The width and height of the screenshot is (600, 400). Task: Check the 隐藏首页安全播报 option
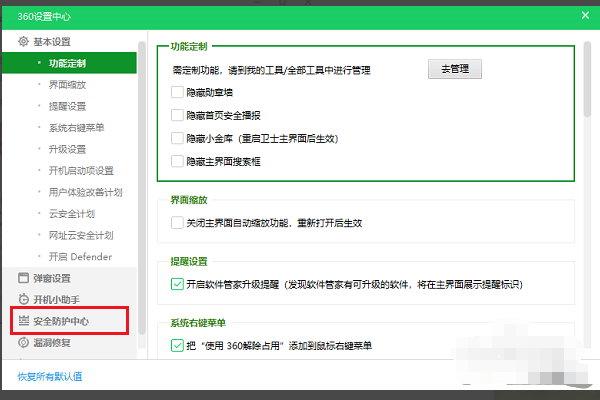177,115
